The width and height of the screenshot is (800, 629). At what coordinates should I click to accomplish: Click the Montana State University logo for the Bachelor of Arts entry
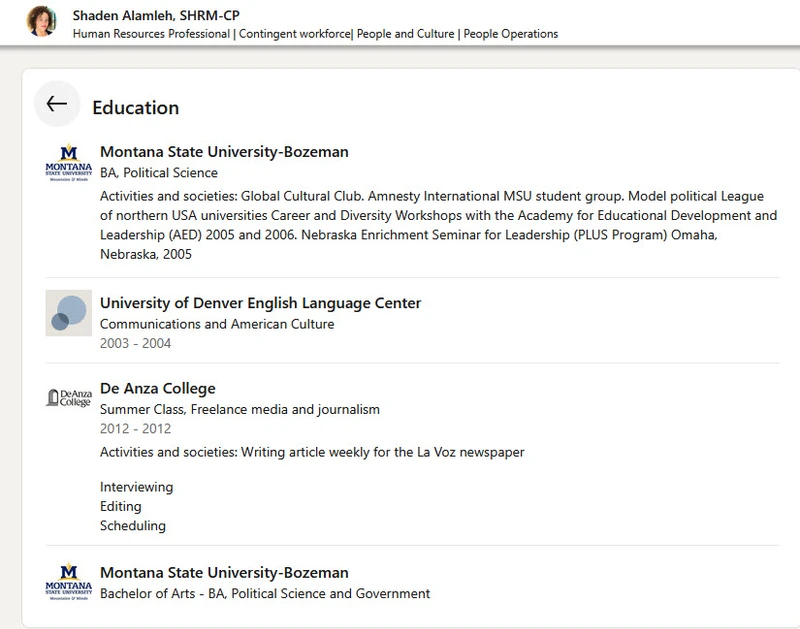coord(69,582)
